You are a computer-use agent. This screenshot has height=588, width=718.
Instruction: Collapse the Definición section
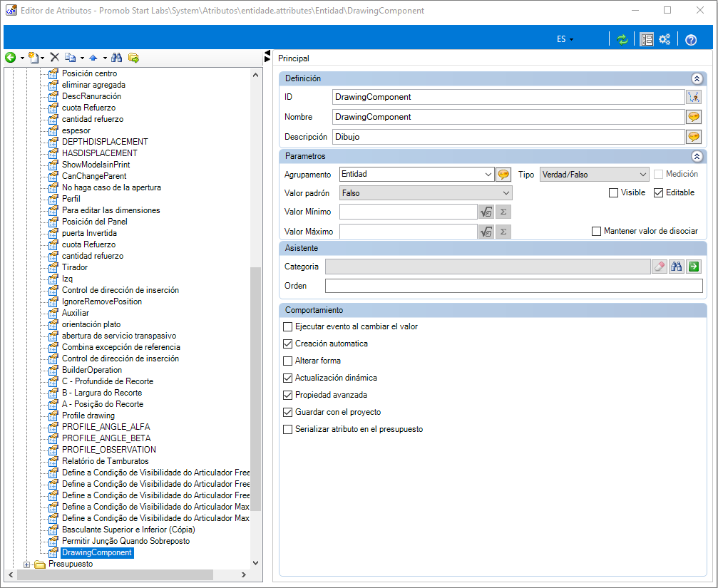pyautogui.click(x=697, y=78)
